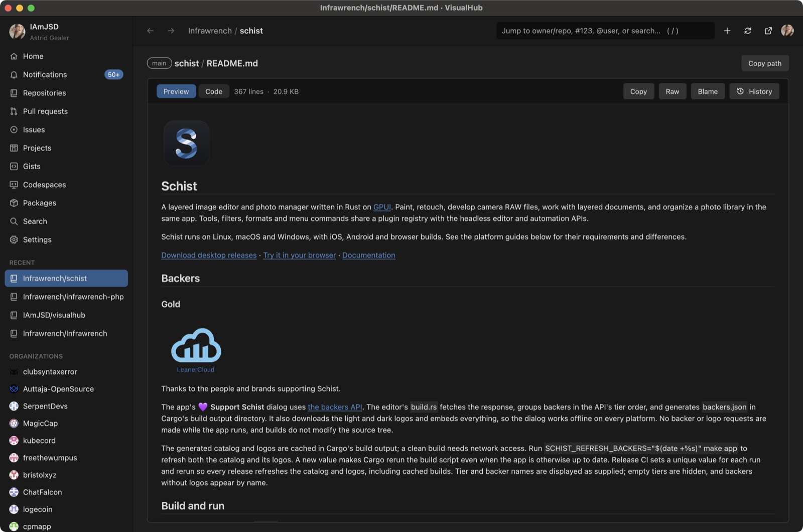The width and height of the screenshot is (803, 532).
Task: Open the Blame view
Action: pyautogui.click(x=708, y=91)
